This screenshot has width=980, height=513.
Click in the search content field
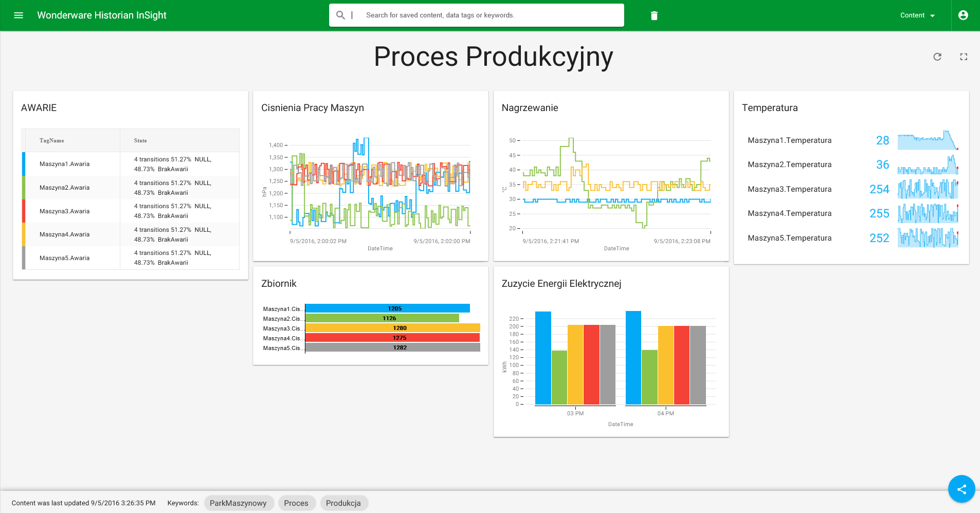click(488, 15)
